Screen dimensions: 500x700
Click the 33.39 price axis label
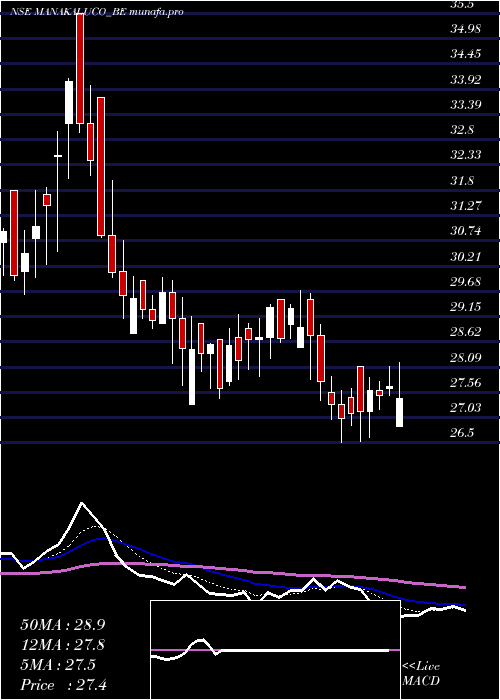[466, 105]
